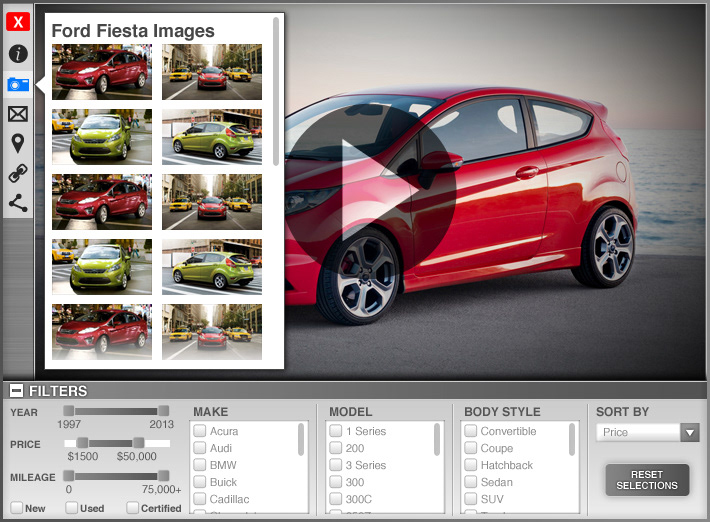
Task: Check the Hatchback body style
Action: [x=471, y=465]
